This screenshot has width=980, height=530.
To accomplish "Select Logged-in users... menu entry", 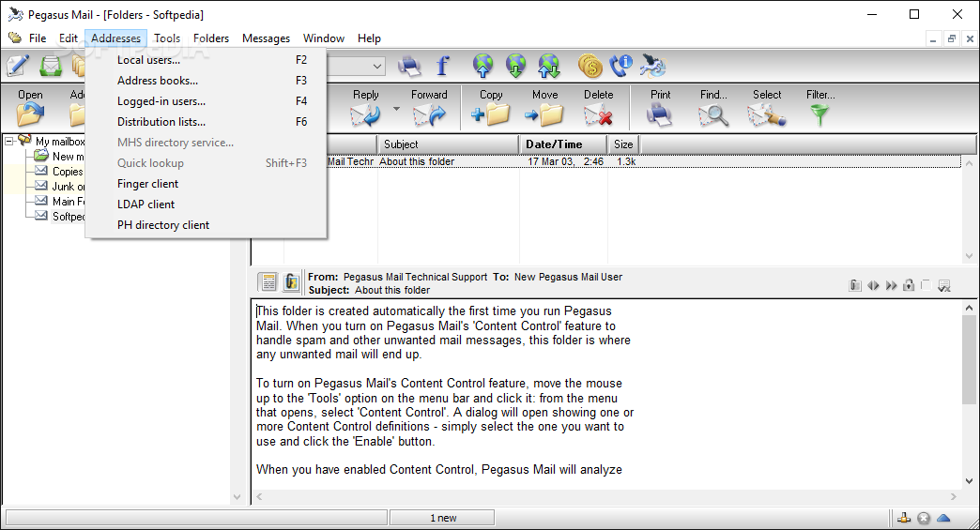I will pos(207,101).
